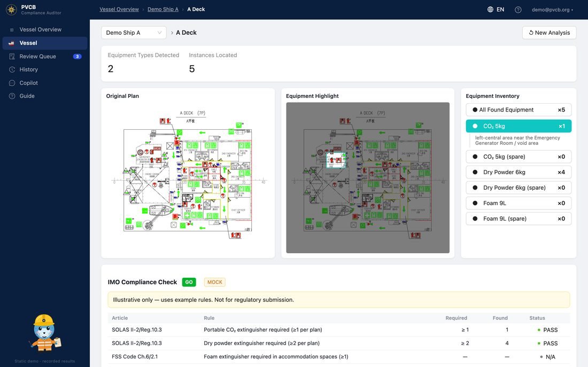The width and height of the screenshot is (588, 367).
Task: Click the cyan highlighted box on plan
Action: click(x=336, y=160)
